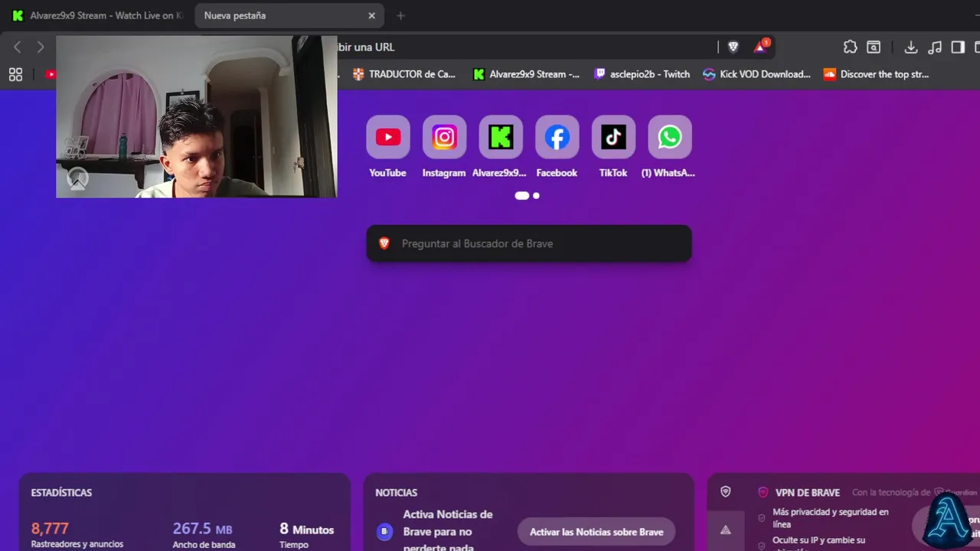Click Activar las Noticias sobre Brave
This screenshot has height=551, width=980.
click(x=596, y=532)
